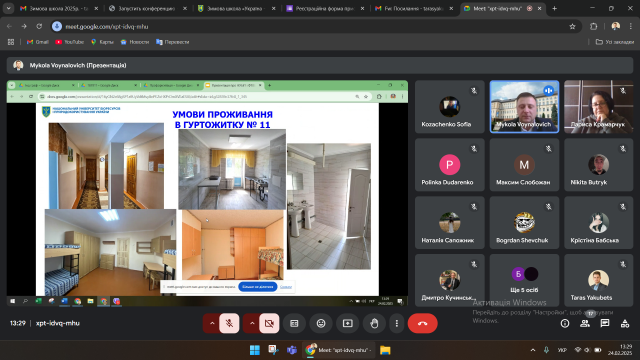
Task: Open the Перевести bookmark
Action: pos(173,42)
